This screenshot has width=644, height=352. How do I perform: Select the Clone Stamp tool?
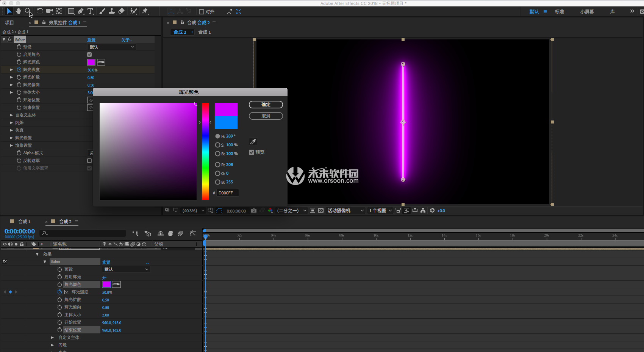[112, 11]
